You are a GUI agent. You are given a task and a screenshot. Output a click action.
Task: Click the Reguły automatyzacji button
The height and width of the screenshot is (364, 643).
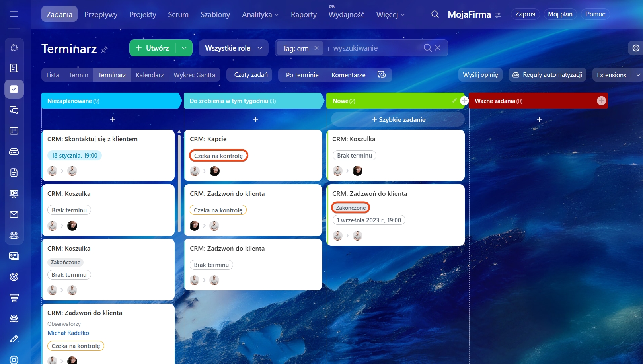click(x=547, y=75)
